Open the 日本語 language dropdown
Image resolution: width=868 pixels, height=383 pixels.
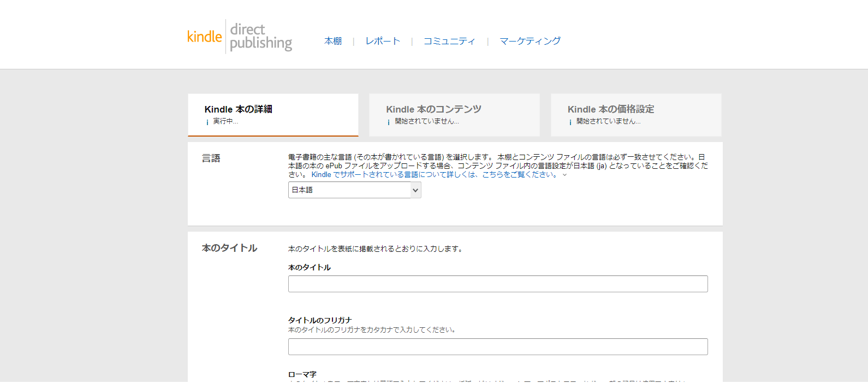(x=354, y=190)
